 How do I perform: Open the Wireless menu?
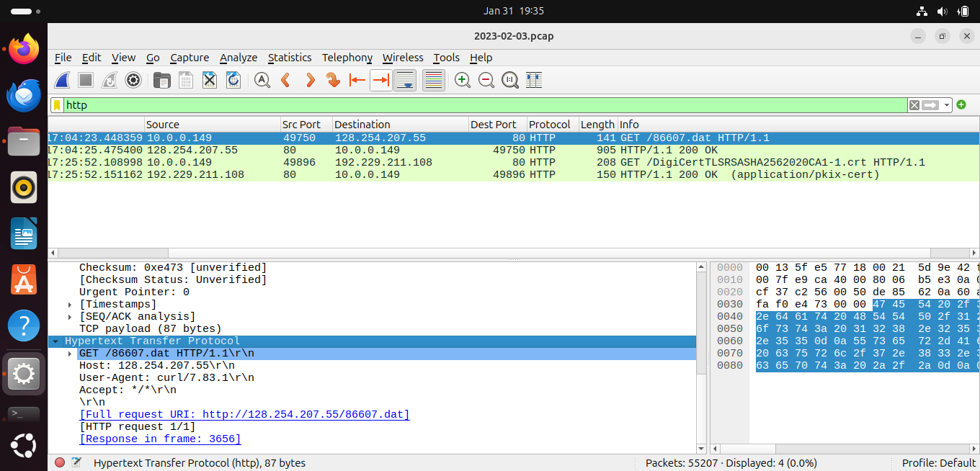click(x=403, y=58)
